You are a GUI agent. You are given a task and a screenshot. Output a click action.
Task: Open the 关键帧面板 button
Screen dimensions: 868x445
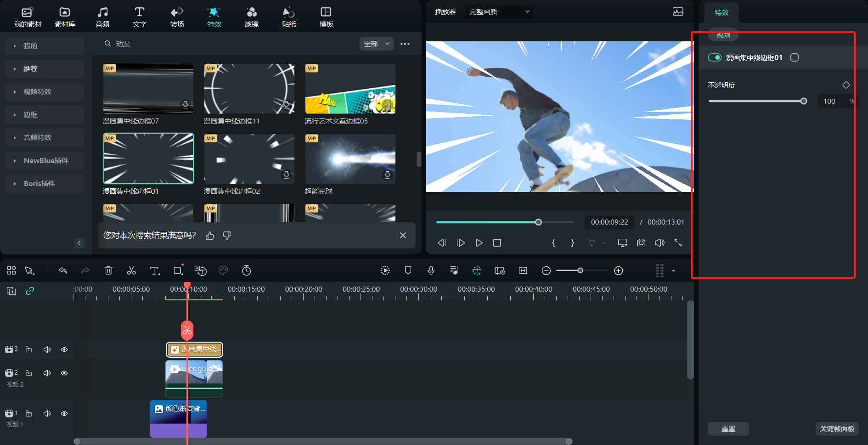click(837, 428)
